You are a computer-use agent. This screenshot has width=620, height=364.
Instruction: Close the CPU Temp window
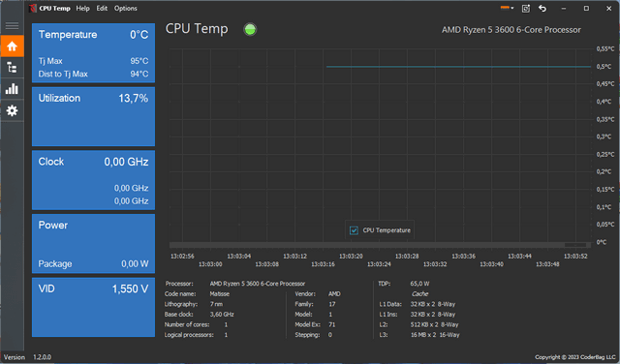point(609,9)
